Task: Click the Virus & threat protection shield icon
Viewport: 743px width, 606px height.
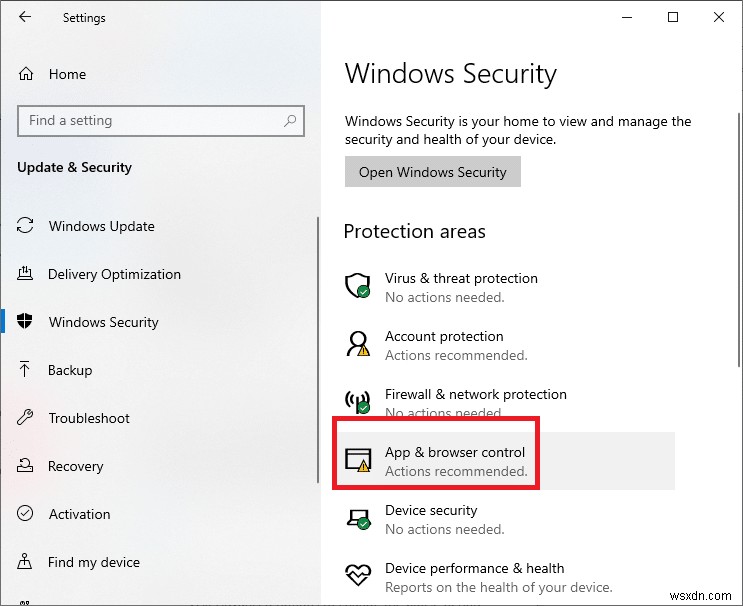Action: click(x=357, y=287)
